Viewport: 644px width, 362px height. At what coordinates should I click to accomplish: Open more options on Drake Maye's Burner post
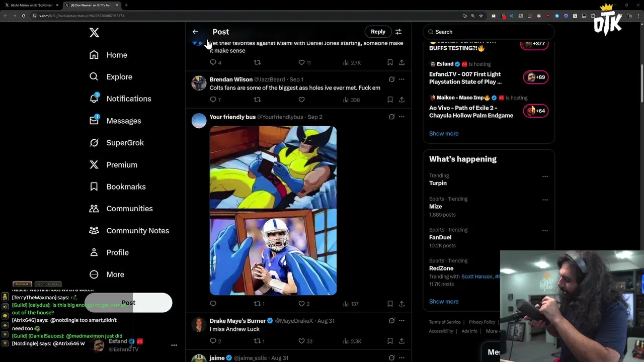pyautogui.click(x=401, y=321)
